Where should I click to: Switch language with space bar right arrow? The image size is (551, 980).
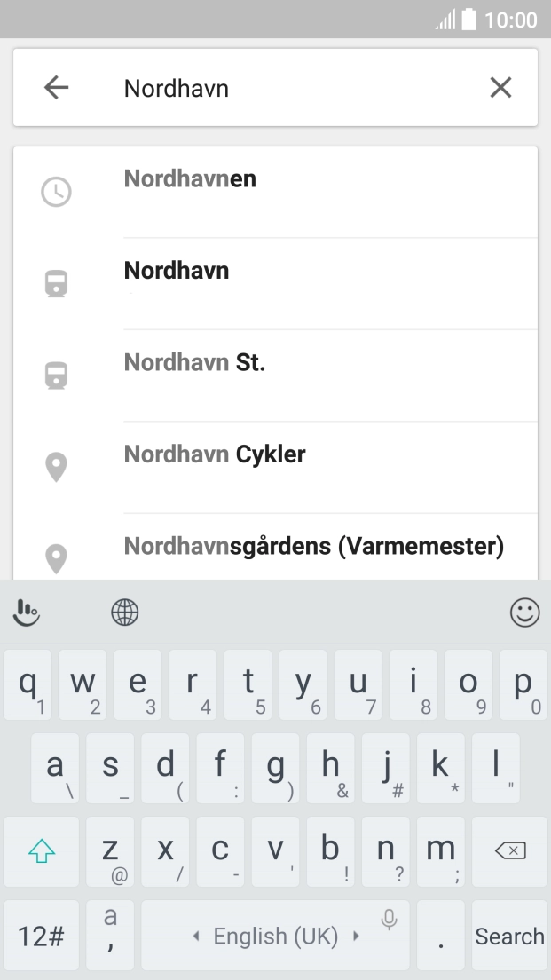pyautogui.click(x=355, y=937)
